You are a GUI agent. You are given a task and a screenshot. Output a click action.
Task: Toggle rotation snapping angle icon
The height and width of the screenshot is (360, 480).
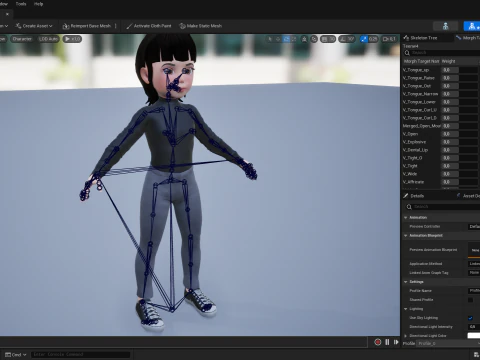tap(343, 39)
